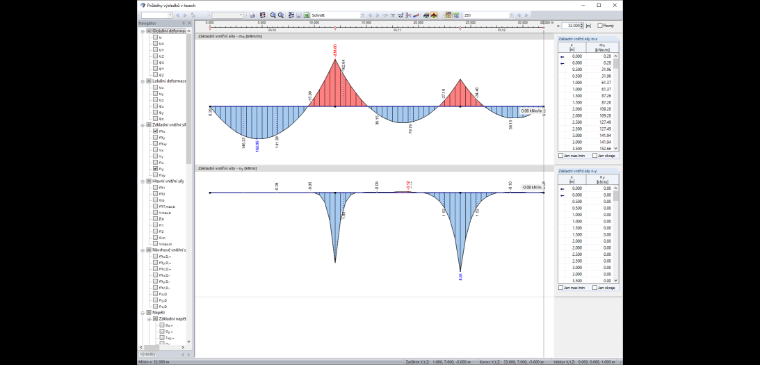Click the icon right of the x position field
The height and width of the screenshot is (365, 760).
pos(588,25)
